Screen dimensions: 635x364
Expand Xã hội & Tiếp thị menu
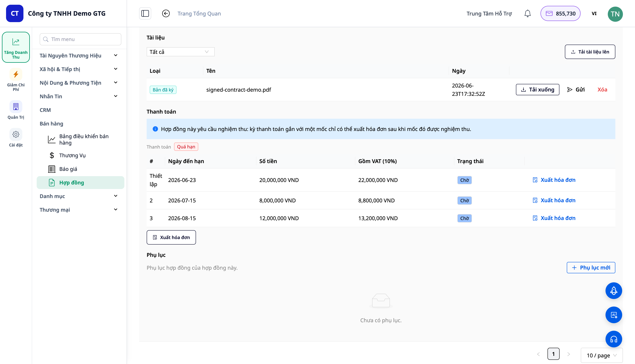point(79,69)
